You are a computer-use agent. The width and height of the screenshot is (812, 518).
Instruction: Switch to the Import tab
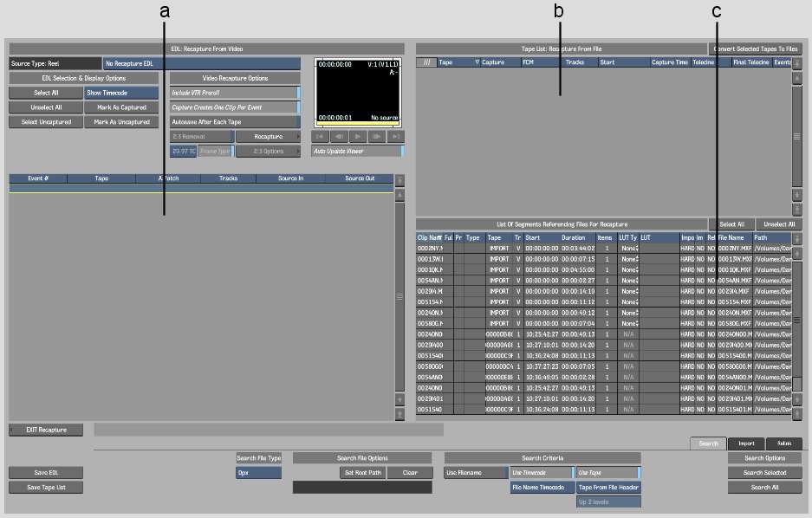coord(746,444)
